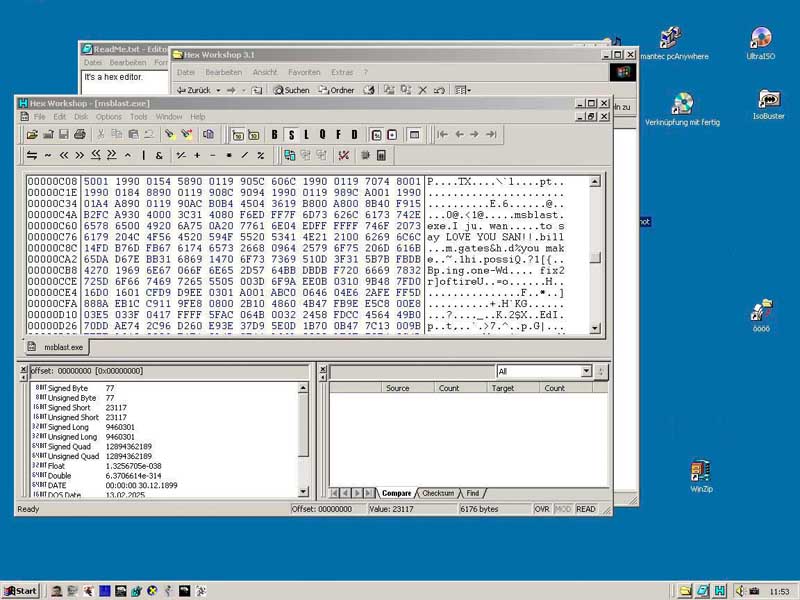The height and width of the screenshot is (600, 800).
Task: Switch to the Checksum tab
Action: tap(438, 493)
